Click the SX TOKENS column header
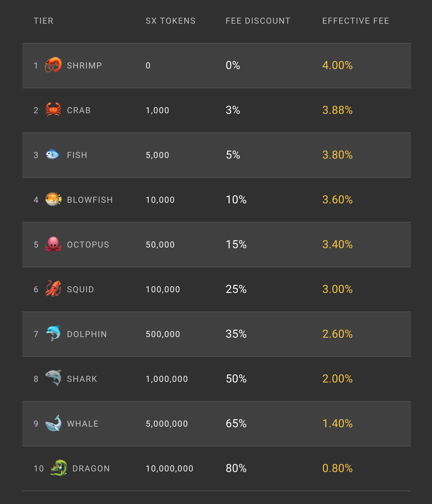 [171, 21]
